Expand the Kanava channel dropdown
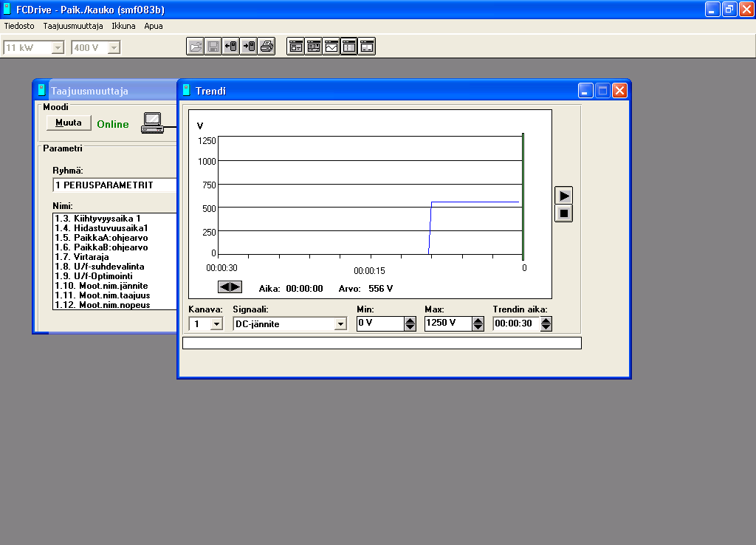756x545 pixels. [x=216, y=323]
